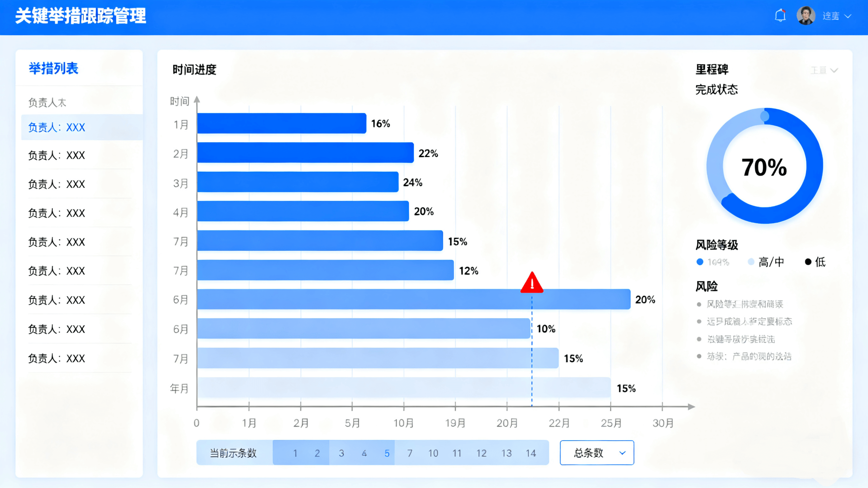Click the light blue 高/中 legend dot

point(751,262)
